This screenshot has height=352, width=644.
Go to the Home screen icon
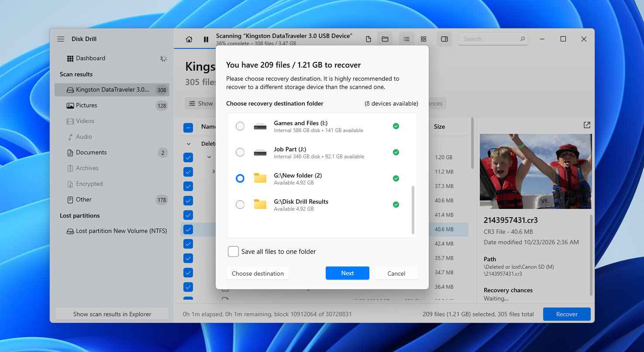(x=189, y=39)
